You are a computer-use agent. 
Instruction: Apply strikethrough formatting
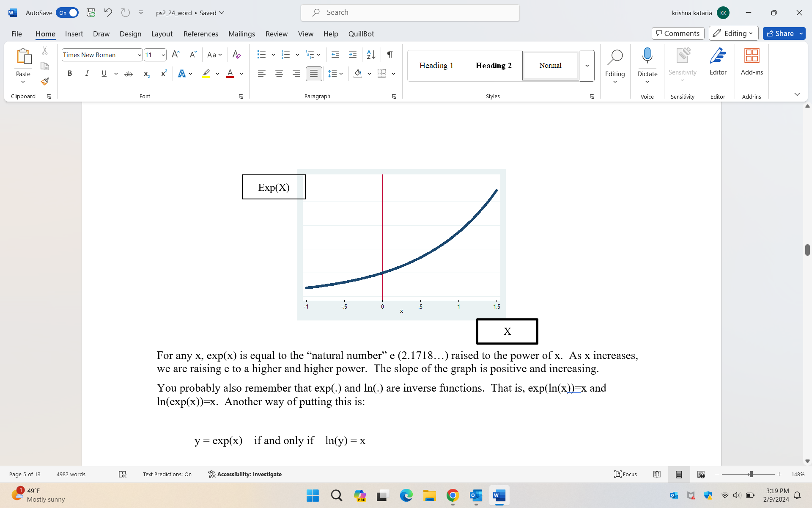coord(129,74)
